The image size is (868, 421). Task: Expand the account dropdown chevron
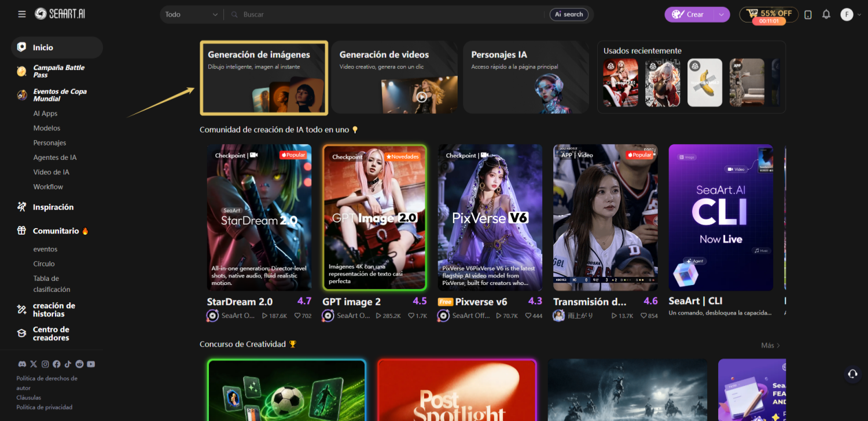pos(859,14)
